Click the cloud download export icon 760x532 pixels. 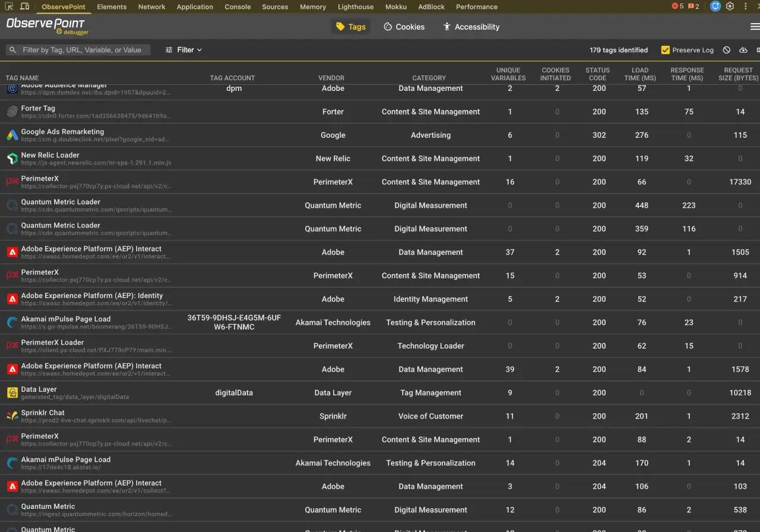click(743, 50)
